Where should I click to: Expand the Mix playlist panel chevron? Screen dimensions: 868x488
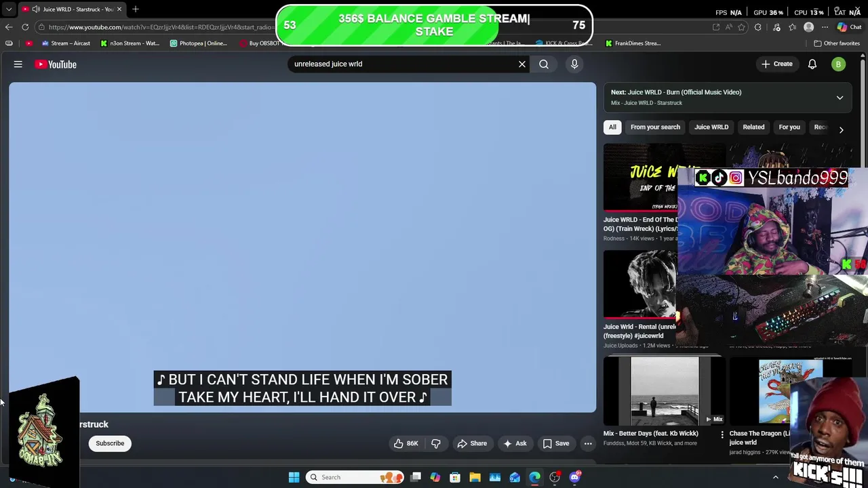click(840, 98)
